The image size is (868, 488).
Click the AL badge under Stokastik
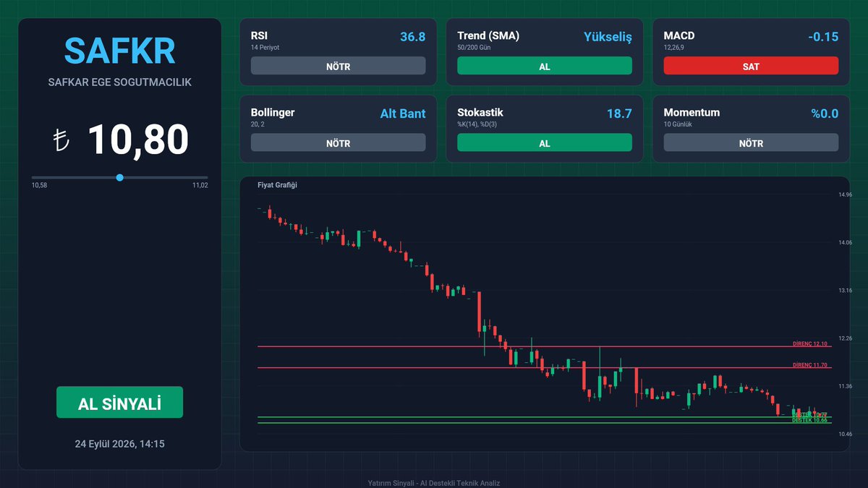545,142
